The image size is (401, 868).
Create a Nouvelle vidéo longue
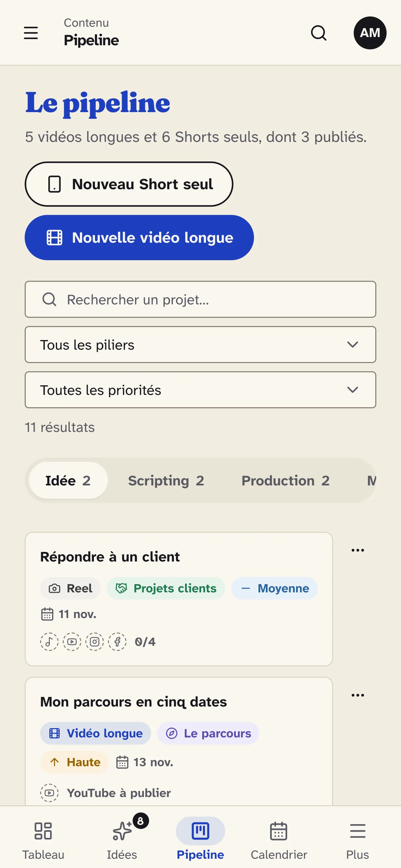139,238
